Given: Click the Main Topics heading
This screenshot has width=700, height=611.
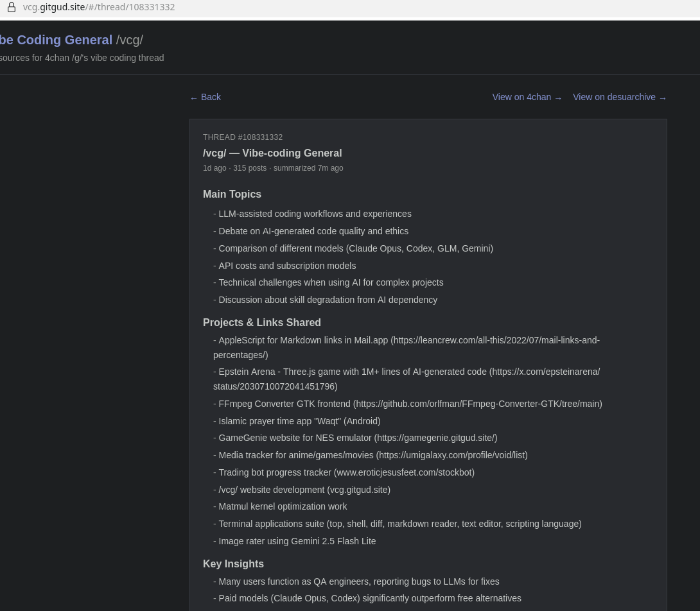Looking at the screenshot, I should 232,194.
